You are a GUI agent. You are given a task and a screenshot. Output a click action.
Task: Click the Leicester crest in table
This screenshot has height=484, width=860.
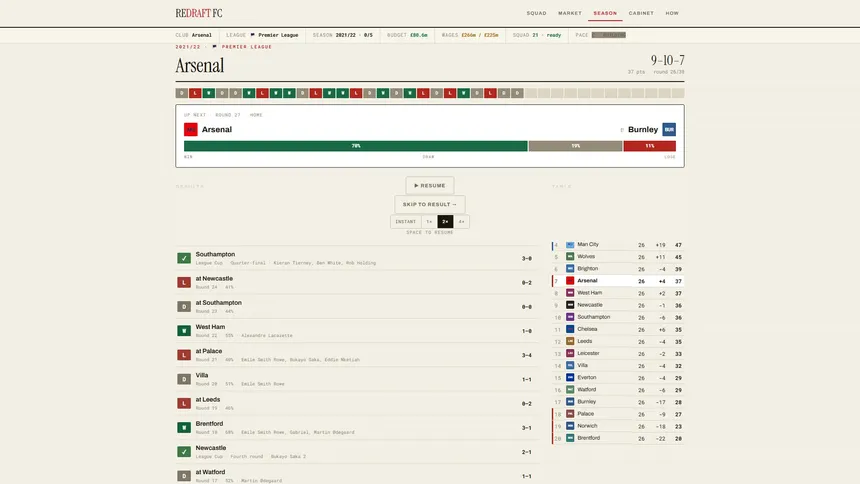coord(570,353)
